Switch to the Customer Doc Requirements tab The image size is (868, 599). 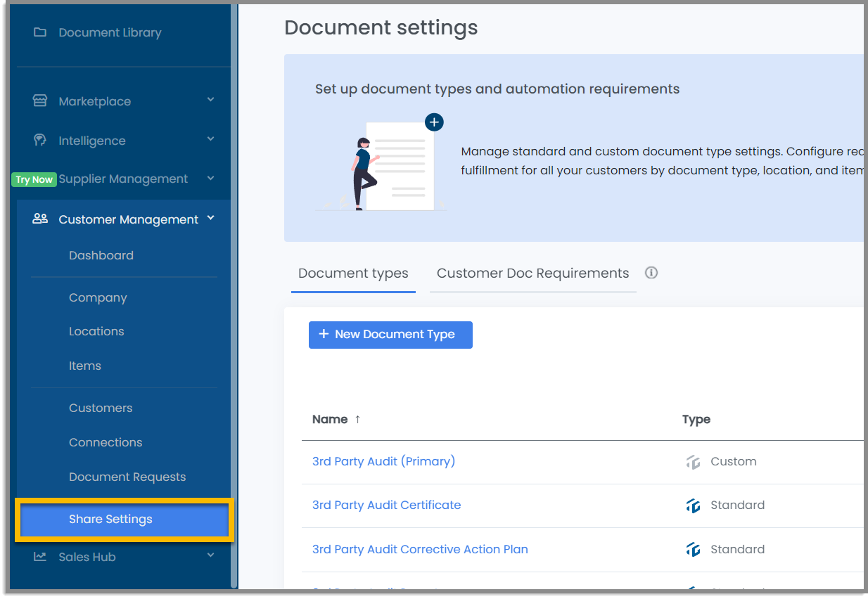(532, 273)
